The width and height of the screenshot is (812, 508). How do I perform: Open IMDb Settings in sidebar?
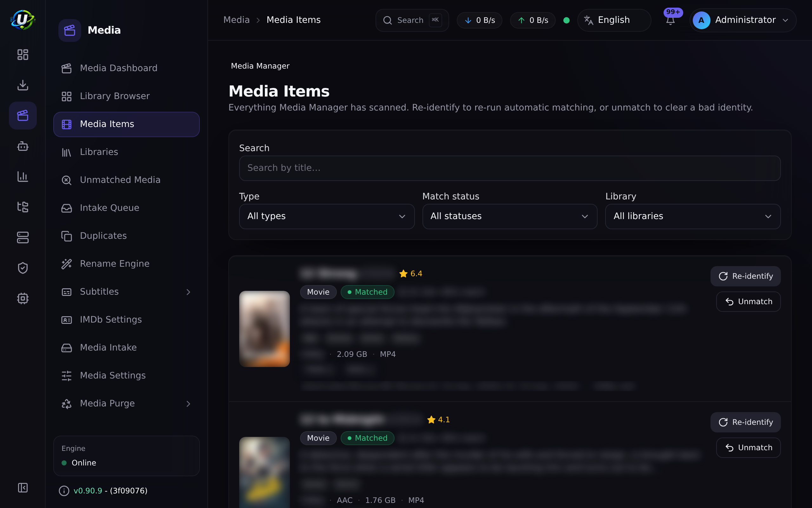pyautogui.click(x=127, y=319)
